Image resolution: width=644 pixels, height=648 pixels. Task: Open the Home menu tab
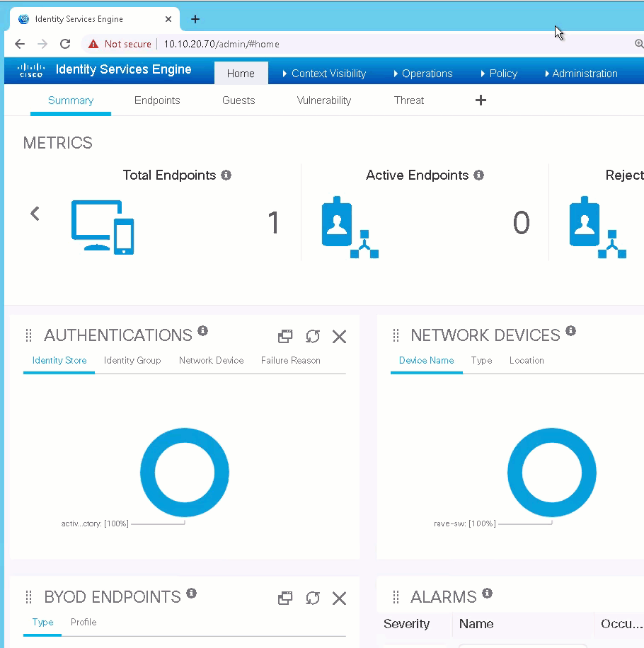click(241, 73)
